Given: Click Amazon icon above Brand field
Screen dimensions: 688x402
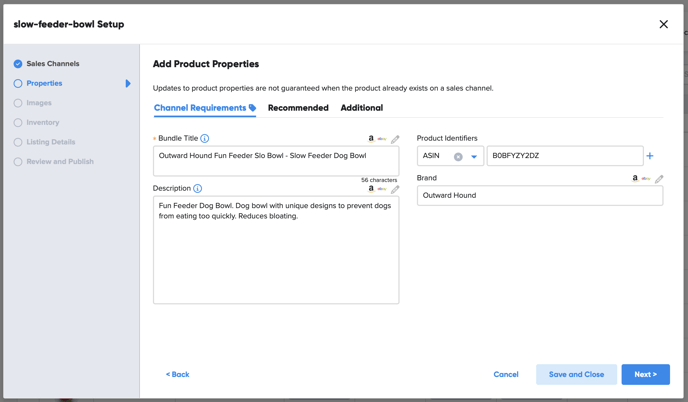Looking at the screenshot, I should (x=634, y=178).
